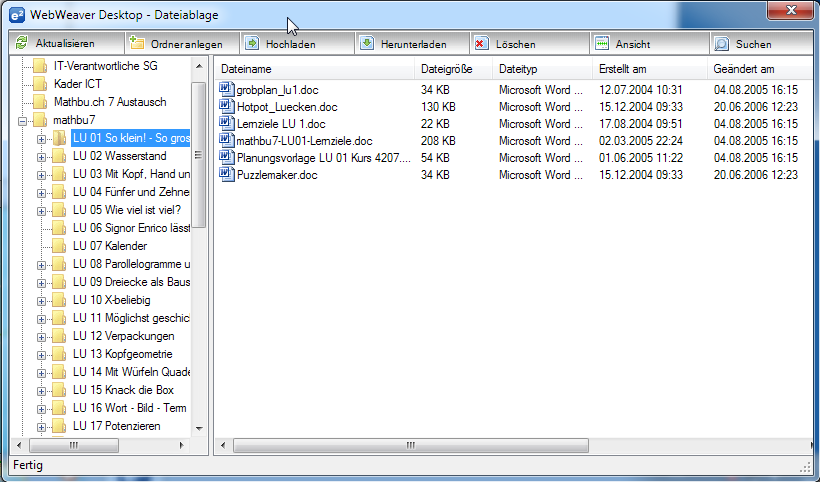Collapse the mathbu7 tree node

[22, 120]
